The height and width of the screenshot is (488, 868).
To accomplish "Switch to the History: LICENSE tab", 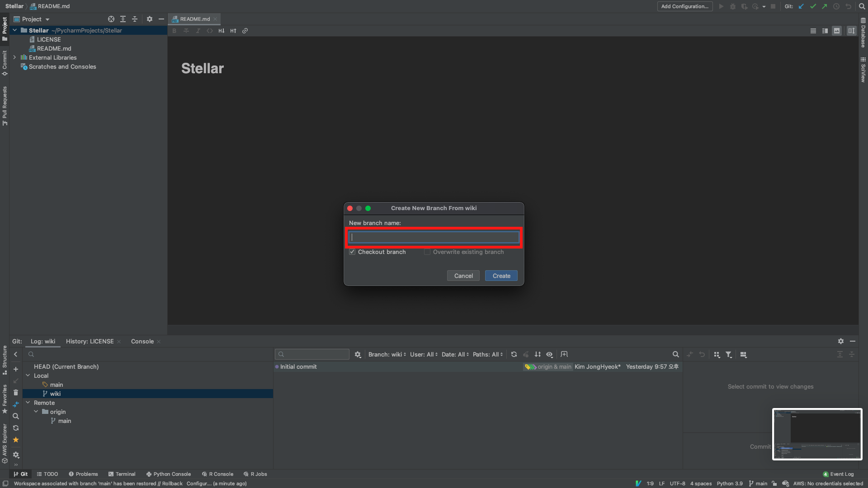I will pos(90,342).
